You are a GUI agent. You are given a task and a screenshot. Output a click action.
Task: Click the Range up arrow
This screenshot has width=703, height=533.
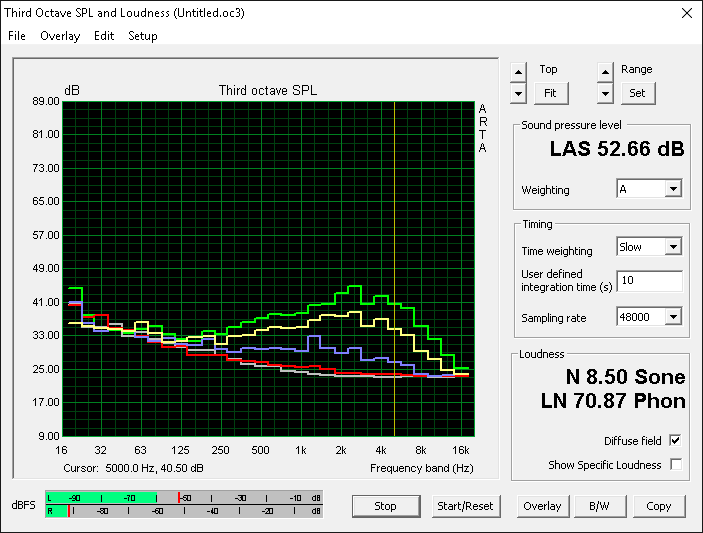coord(605,72)
